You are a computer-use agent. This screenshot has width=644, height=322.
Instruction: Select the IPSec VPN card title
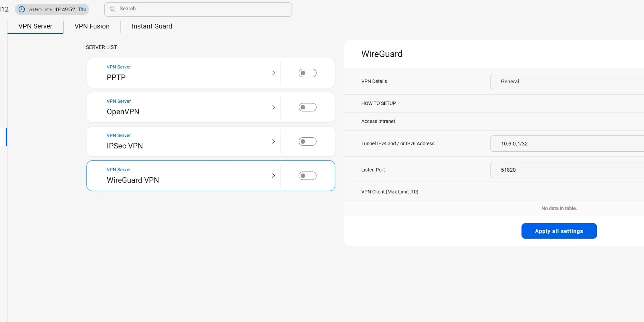click(125, 146)
